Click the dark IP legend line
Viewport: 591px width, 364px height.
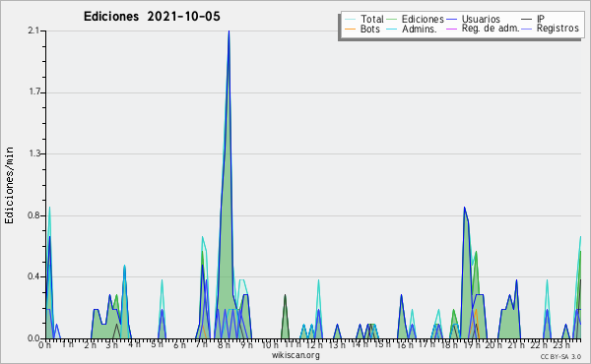tap(527, 20)
